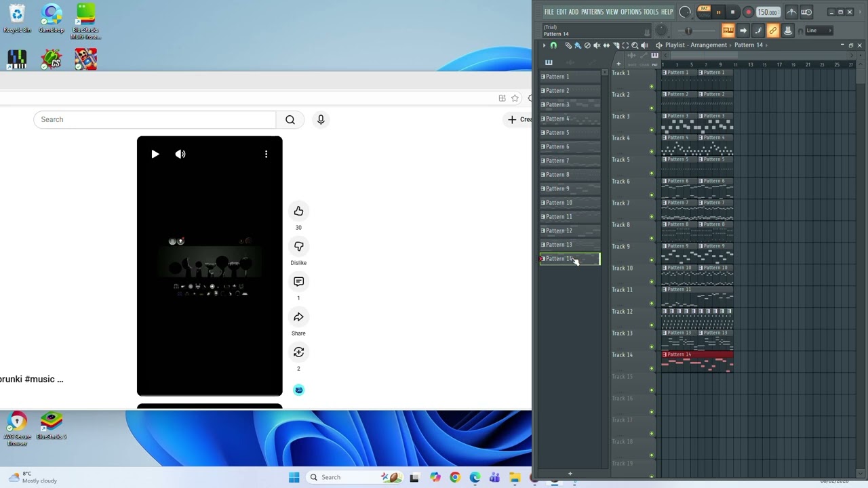Open the PATTERNS menu

click(x=592, y=12)
